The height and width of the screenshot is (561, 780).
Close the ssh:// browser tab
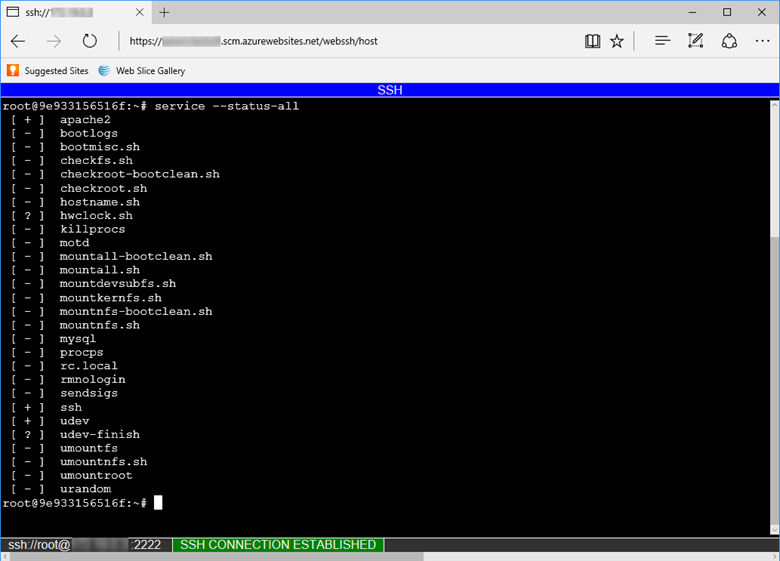pyautogui.click(x=140, y=12)
